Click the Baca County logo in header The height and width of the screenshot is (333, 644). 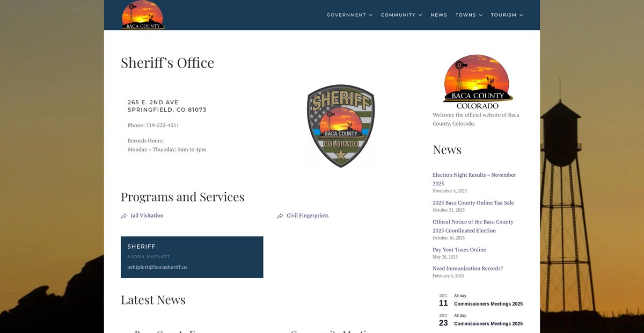point(143,15)
